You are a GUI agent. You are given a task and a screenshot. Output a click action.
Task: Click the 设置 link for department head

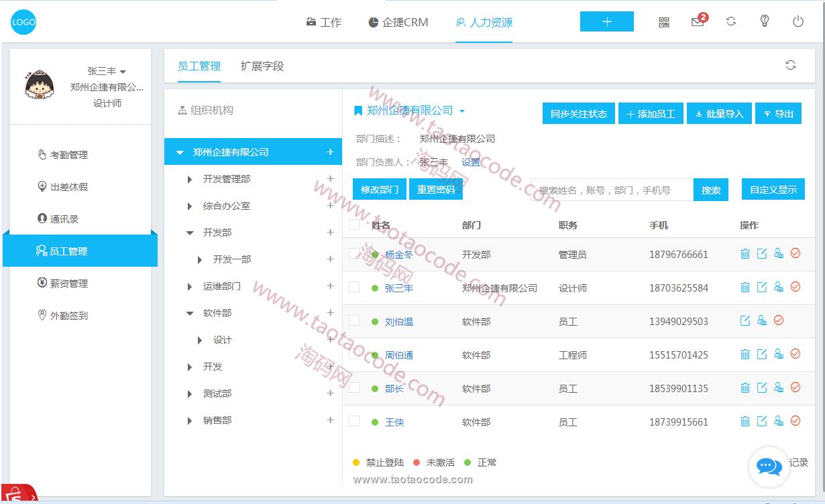pyautogui.click(x=471, y=162)
